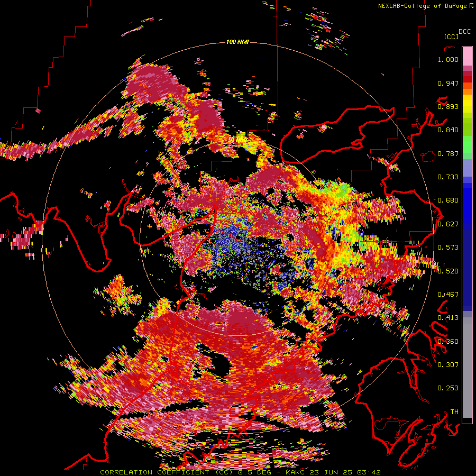
Task: Click the 0.787 scale value
Action: (x=448, y=153)
